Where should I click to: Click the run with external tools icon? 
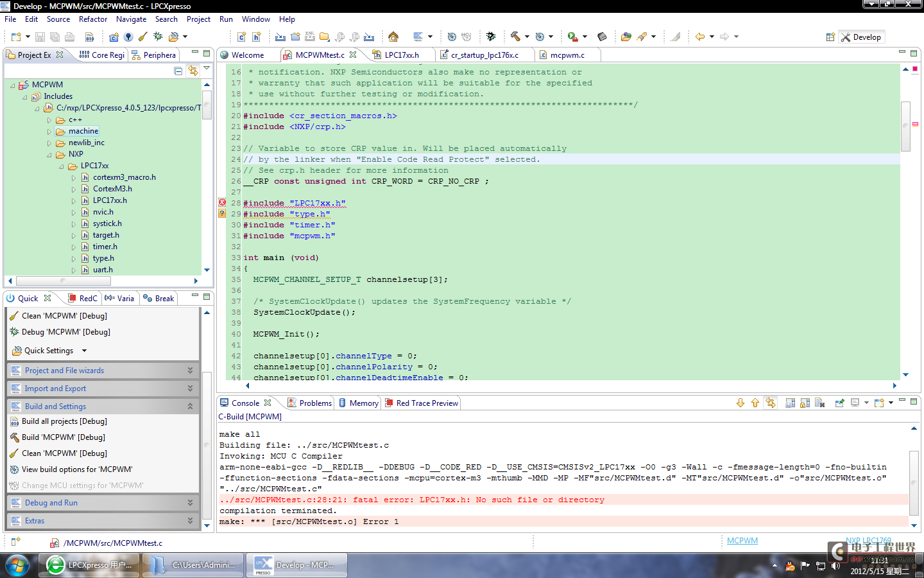pos(573,37)
